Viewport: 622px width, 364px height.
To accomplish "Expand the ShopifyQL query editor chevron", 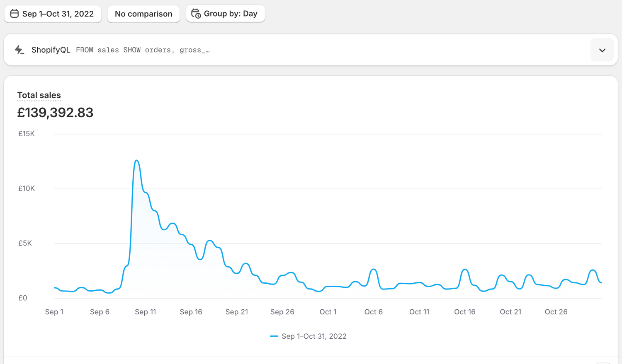I will pyautogui.click(x=602, y=50).
